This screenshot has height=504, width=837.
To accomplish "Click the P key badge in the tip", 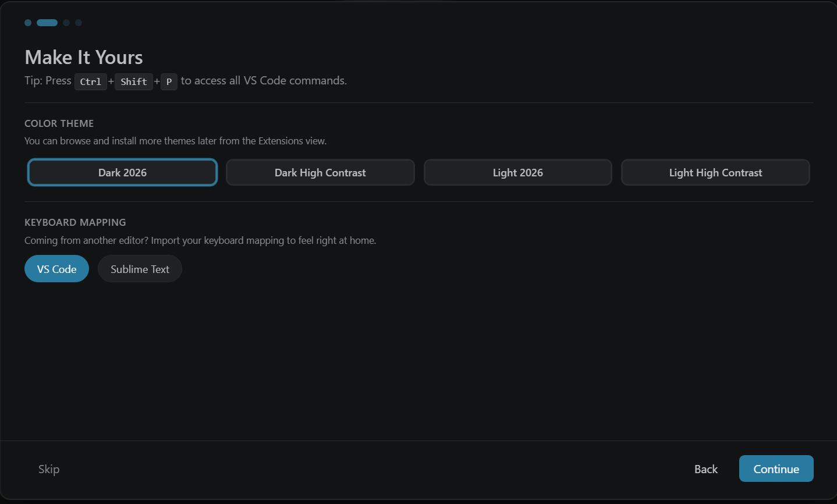I will [x=169, y=81].
